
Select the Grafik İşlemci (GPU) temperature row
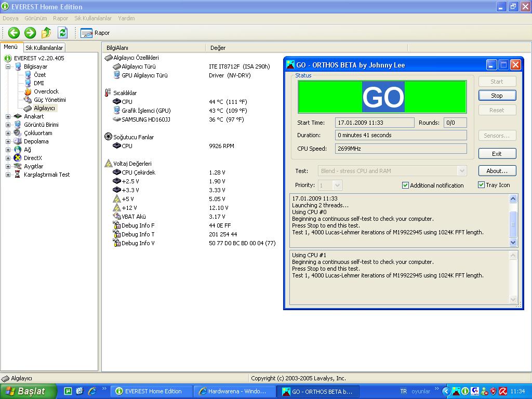point(180,111)
